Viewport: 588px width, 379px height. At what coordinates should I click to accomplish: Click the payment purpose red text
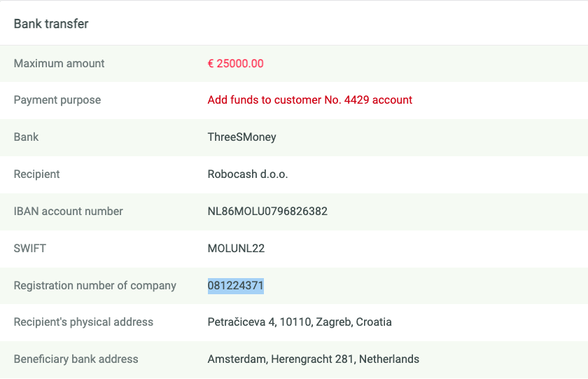tap(309, 99)
